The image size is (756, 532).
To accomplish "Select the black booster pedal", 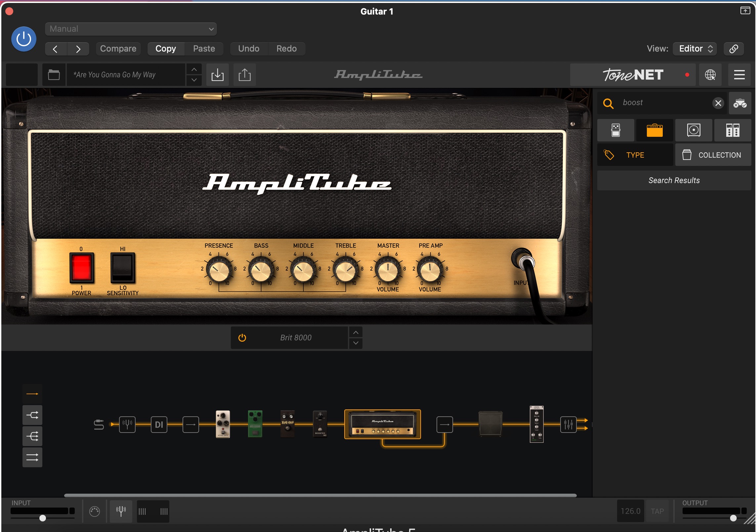I will click(x=320, y=424).
